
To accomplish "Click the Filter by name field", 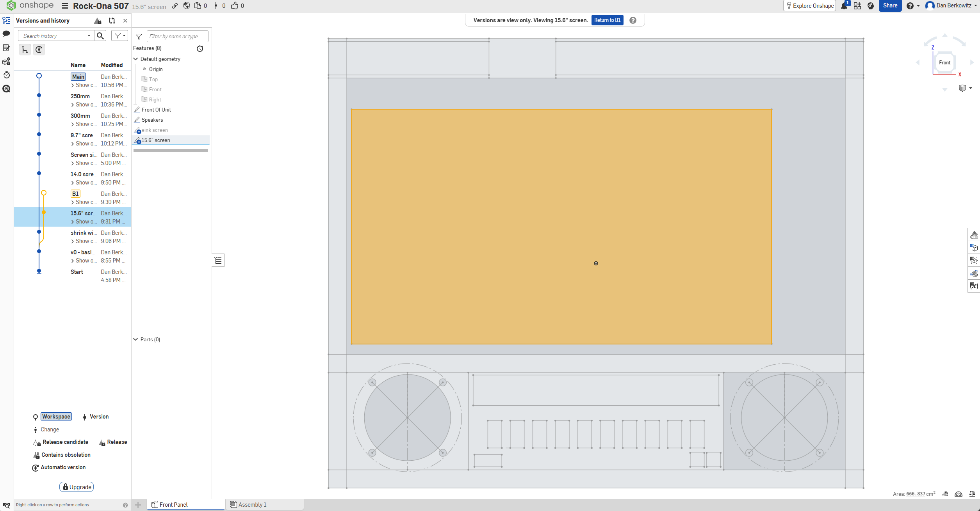I will (177, 36).
